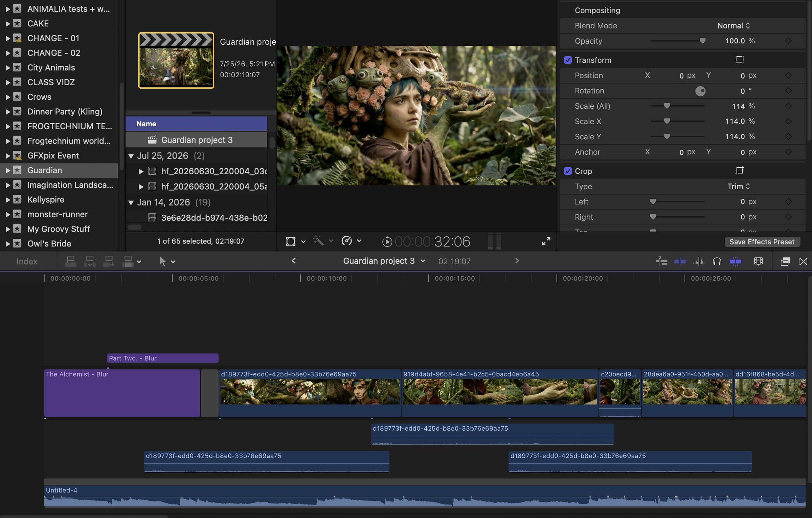Viewport: 812px width, 518px height.
Task: Toggle skimming in the timeline toolbar
Action: click(x=680, y=261)
